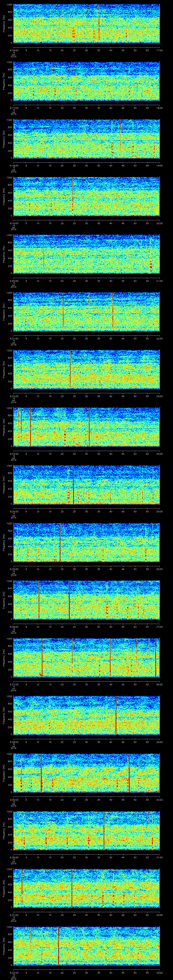Select the spectrogram panel starting at 9:23:00
Screen dimensions: 173x980
click(87, 427)
